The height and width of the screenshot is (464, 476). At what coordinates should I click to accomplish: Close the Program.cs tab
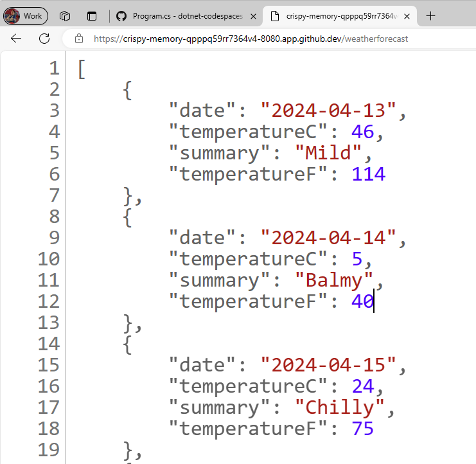tap(254, 16)
